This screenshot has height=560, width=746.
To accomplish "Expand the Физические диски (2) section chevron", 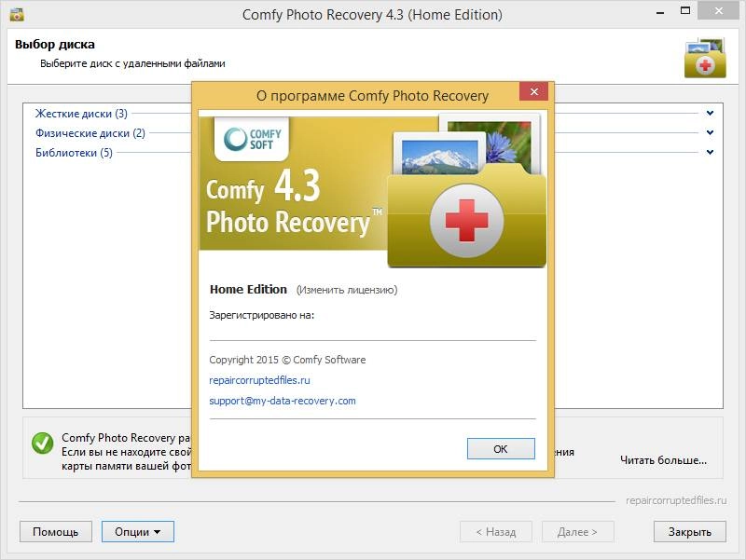I will [710, 132].
